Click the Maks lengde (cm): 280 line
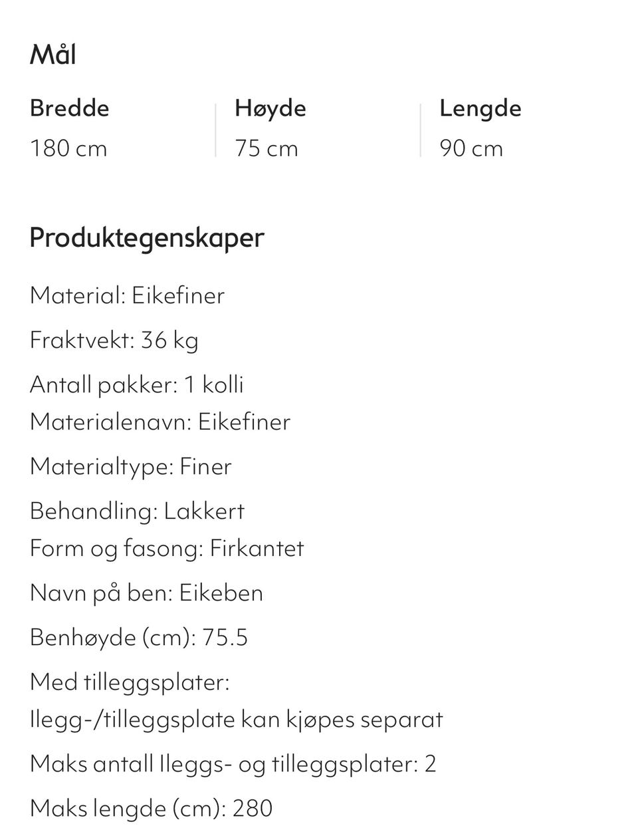This screenshot has width=638, height=840. pos(152,808)
